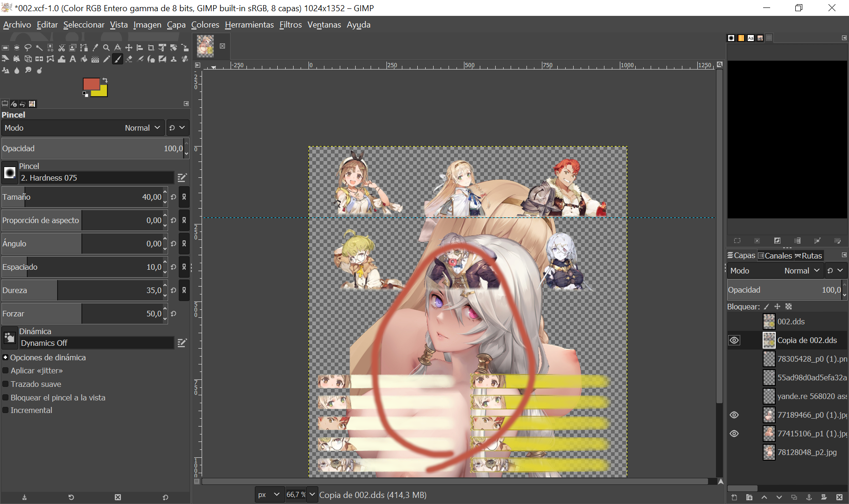Lock position and size of layer

tap(778, 307)
